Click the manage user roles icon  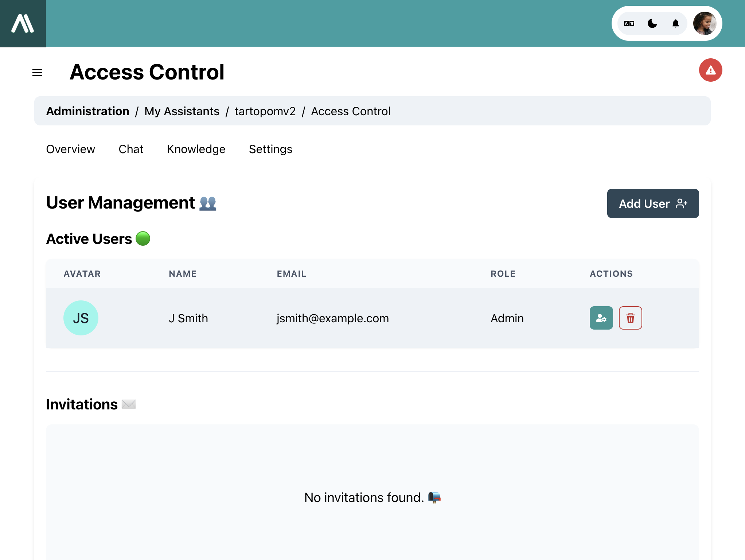(x=601, y=318)
